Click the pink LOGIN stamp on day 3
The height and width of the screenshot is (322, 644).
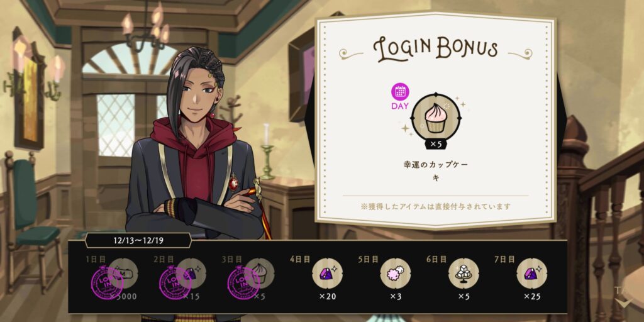pos(244,283)
